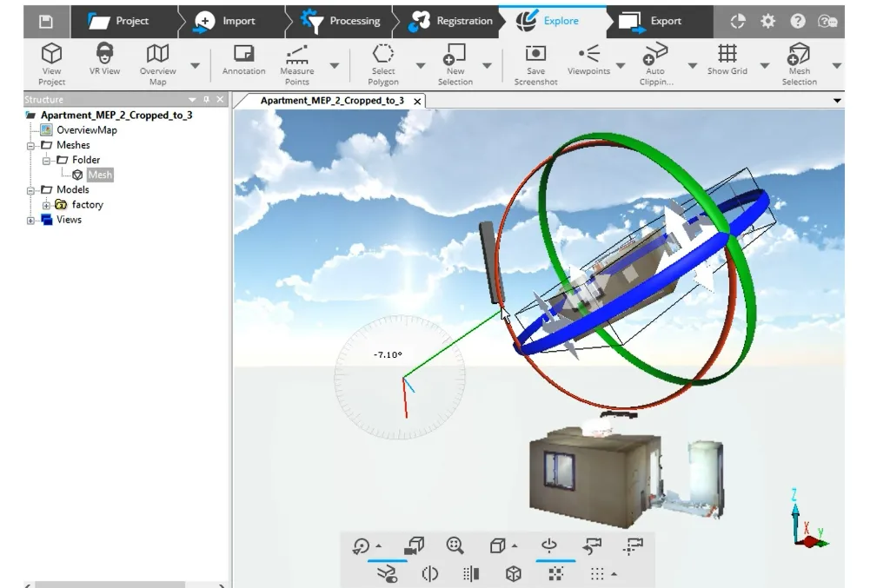This screenshot has width=890, height=588.
Task: Click the save disk icon at top-left
Action: coord(46,21)
